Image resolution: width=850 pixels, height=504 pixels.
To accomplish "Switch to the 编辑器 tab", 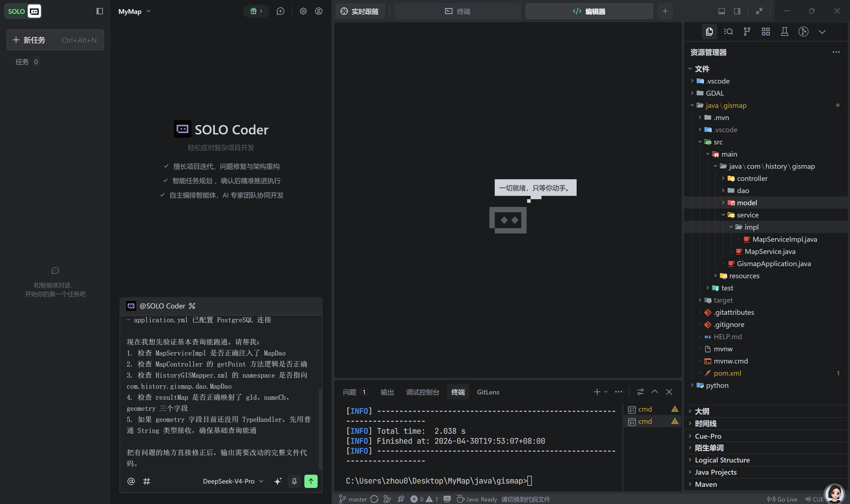I will click(589, 11).
